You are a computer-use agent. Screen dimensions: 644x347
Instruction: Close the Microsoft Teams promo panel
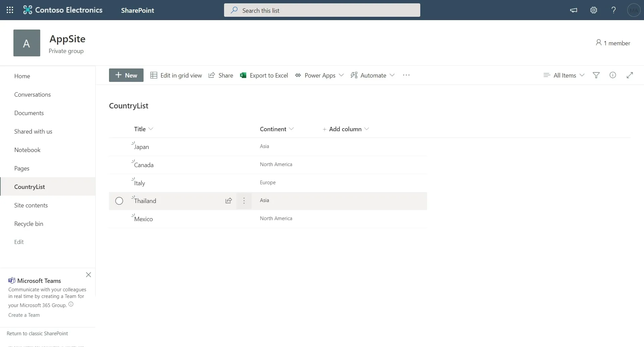[88, 275]
